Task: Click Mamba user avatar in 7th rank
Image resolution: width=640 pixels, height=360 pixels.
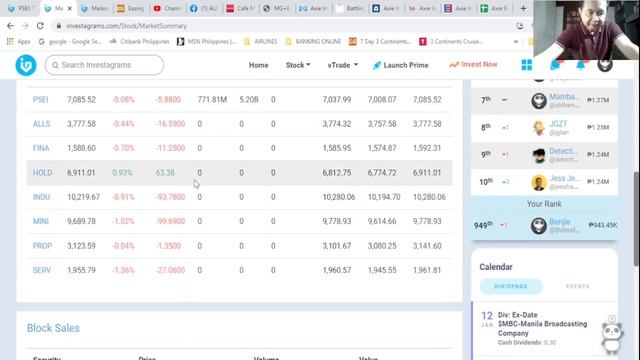Action: (x=539, y=100)
